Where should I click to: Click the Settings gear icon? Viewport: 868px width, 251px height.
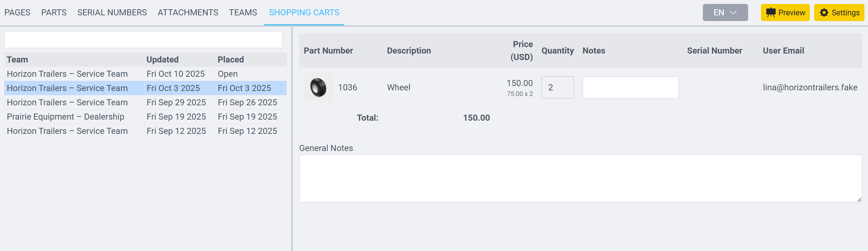click(x=824, y=12)
